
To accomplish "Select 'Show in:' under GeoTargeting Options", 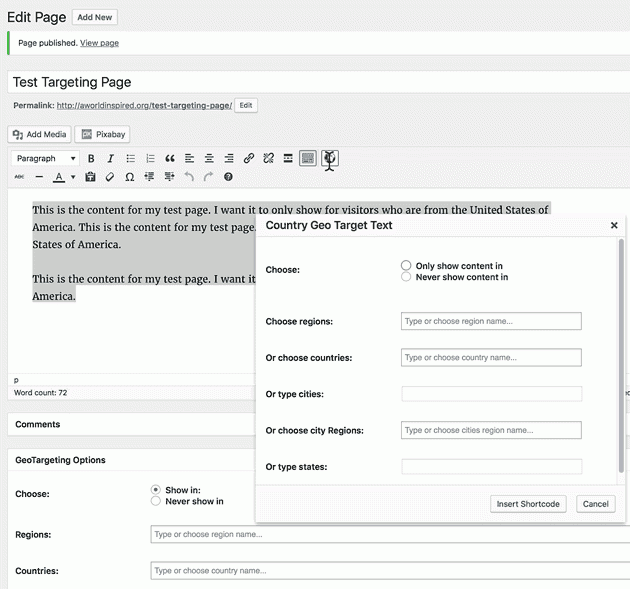I will pyautogui.click(x=155, y=490).
